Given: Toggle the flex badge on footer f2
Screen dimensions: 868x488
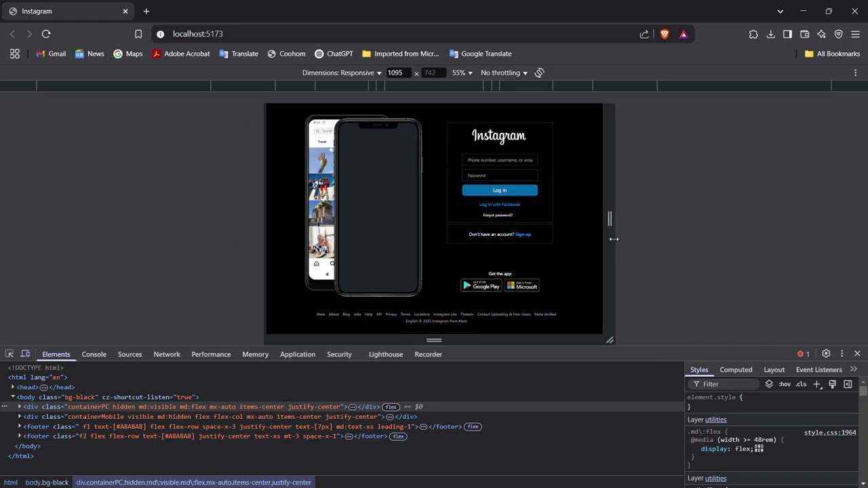Looking at the screenshot, I should [x=398, y=436].
